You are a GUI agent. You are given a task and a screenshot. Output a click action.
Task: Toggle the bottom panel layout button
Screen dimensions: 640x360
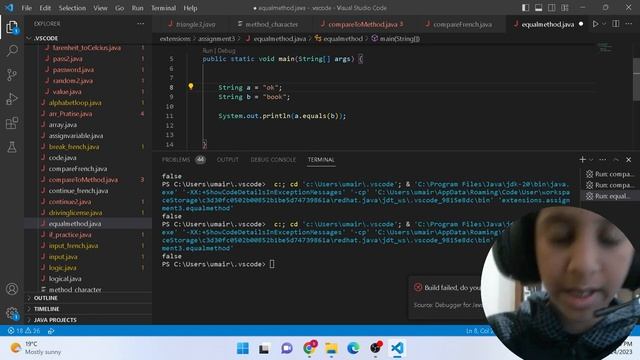tap(539, 8)
